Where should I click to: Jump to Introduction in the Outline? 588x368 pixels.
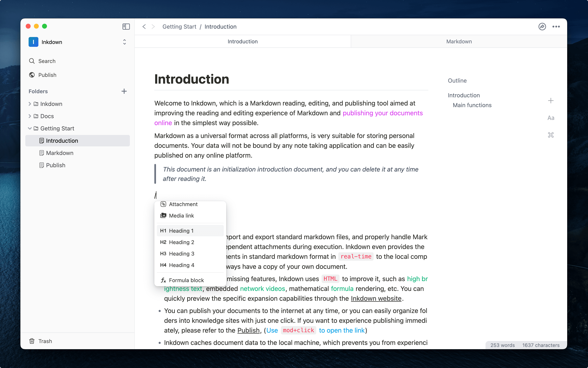click(464, 95)
